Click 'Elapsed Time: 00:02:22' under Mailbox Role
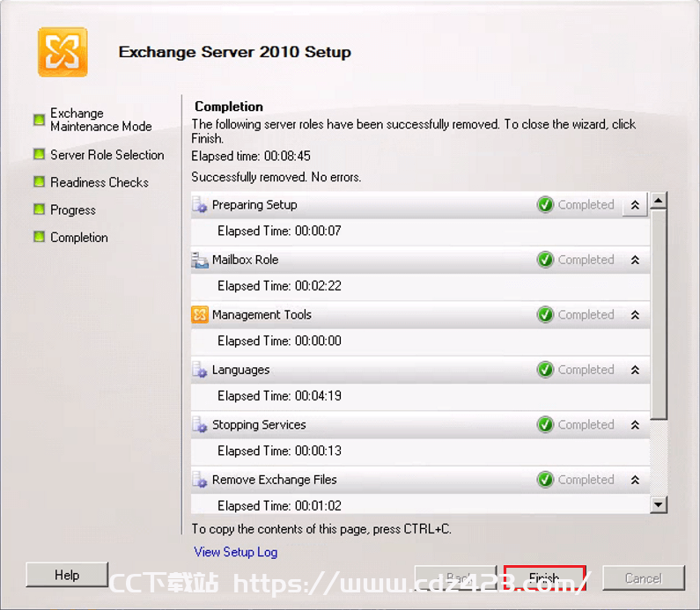 279,286
